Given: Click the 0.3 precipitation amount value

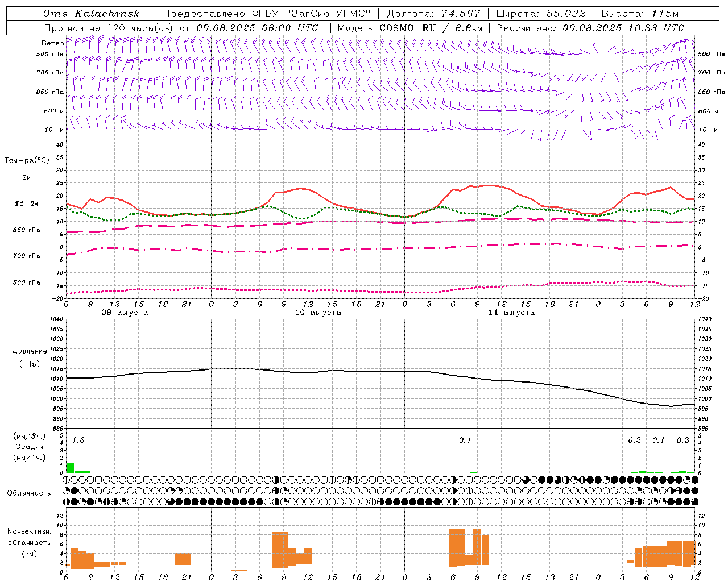Looking at the screenshot, I should (682, 440).
